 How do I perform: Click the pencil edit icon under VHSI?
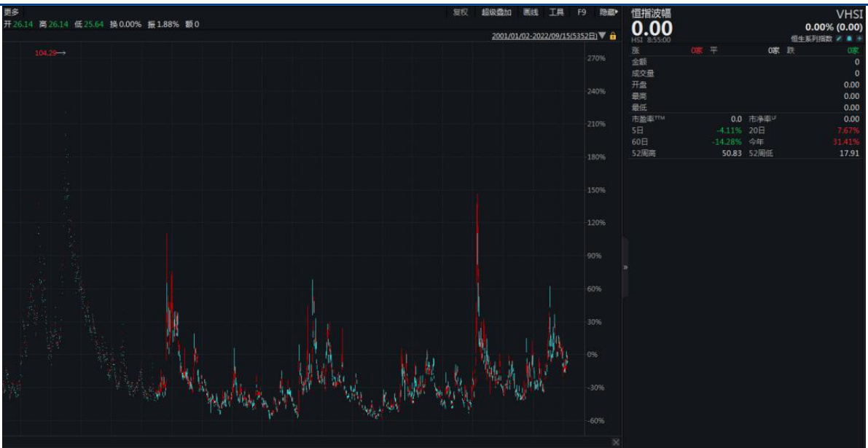point(839,39)
